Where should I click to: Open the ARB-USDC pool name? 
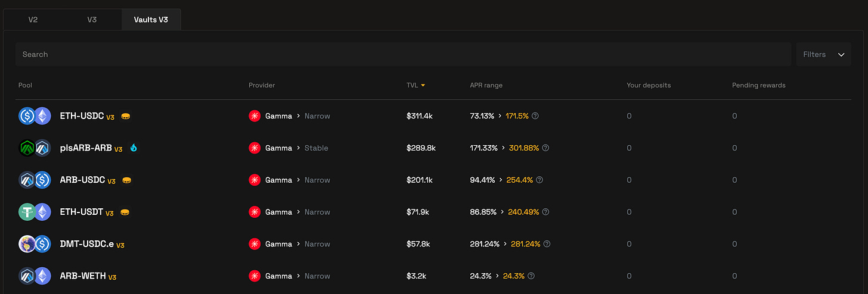(x=82, y=180)
